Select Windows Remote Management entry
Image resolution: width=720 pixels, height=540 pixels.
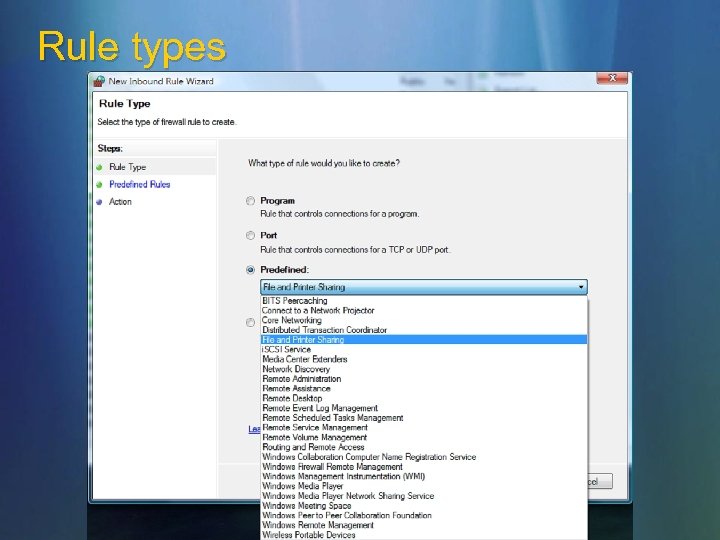point(318,525)
